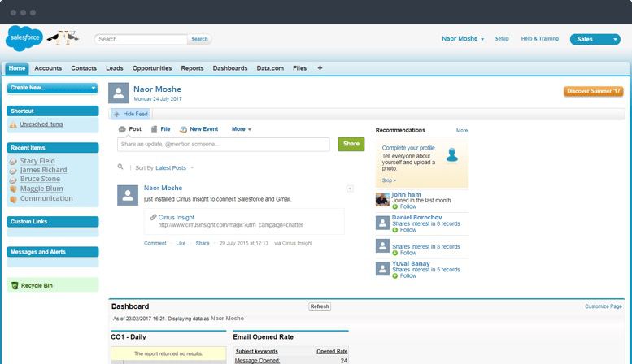The width and height of the screenshot is (632, 364).
Task: Select the File document icon
Action: tap(154, 129)
